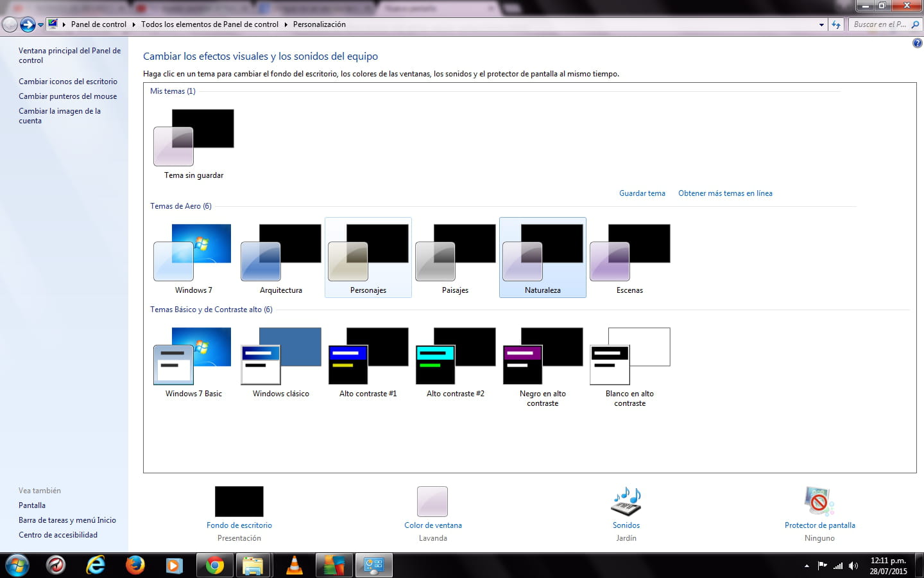Expand the arrow after Panel de control breadcrumb
This screenshot has height=578, width=924.
[134, 24]
